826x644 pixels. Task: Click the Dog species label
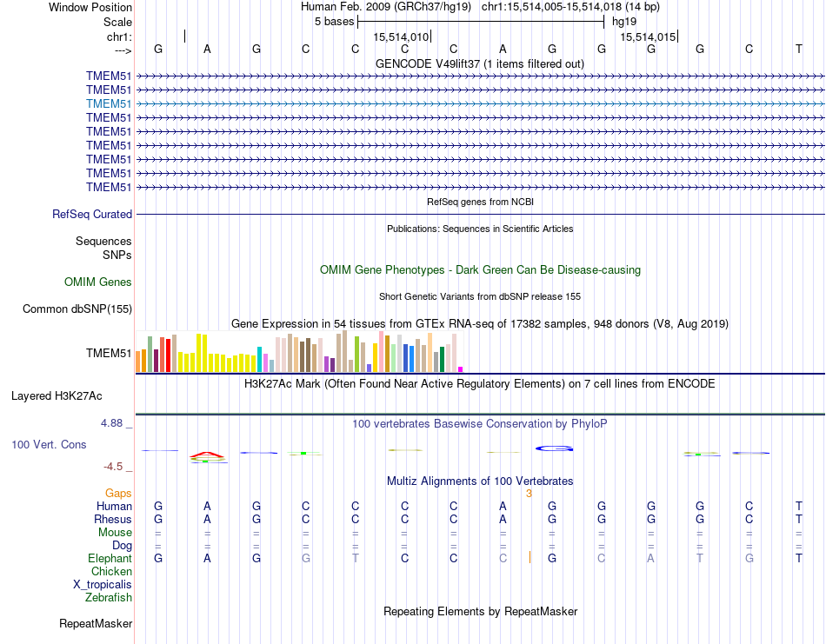(x=122, y=546)
